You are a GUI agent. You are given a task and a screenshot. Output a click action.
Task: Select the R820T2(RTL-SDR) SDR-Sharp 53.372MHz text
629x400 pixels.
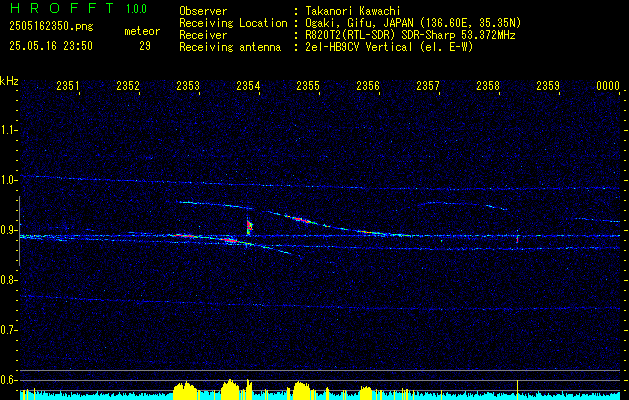pyautogui.click(x=408, y=35)
